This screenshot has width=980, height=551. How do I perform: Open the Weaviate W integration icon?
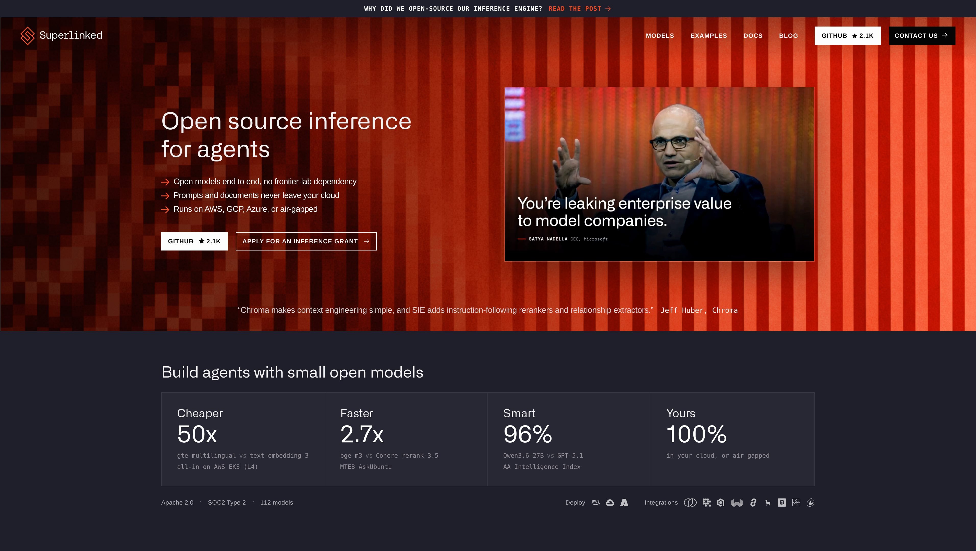737,503
